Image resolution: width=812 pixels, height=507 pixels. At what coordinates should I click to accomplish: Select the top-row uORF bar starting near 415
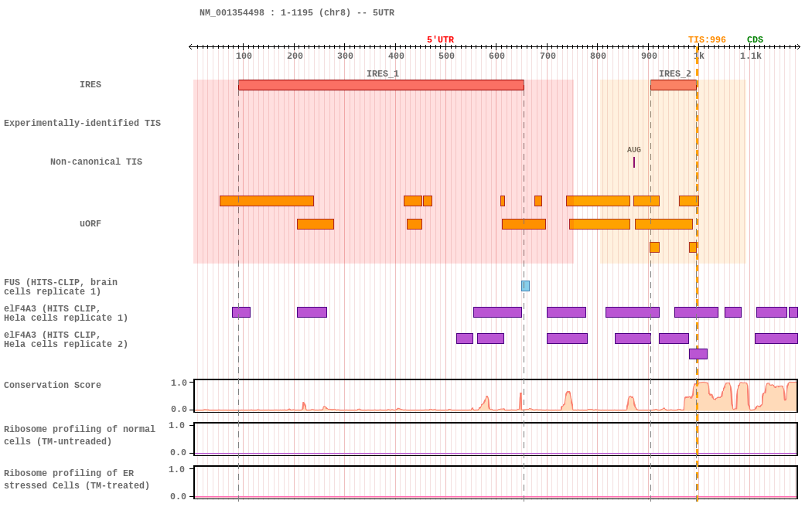(x=413, y=201)
